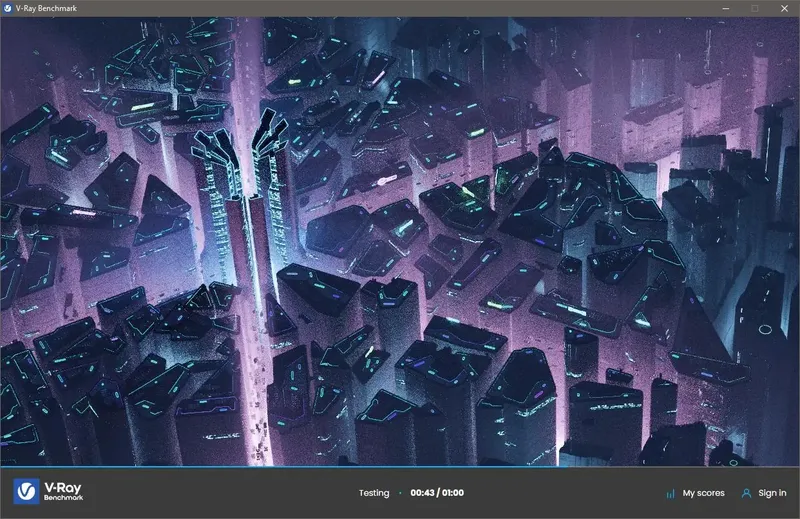This screenshot has width=800, height=519.
Task: Click the 00:43 elapsed time readout
Action: pos(422,493)
